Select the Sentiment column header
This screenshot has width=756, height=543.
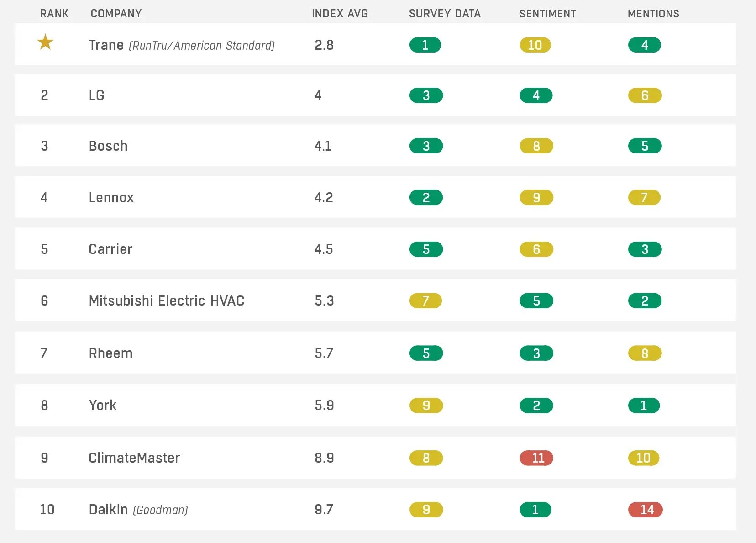click(x=547, y=14)
